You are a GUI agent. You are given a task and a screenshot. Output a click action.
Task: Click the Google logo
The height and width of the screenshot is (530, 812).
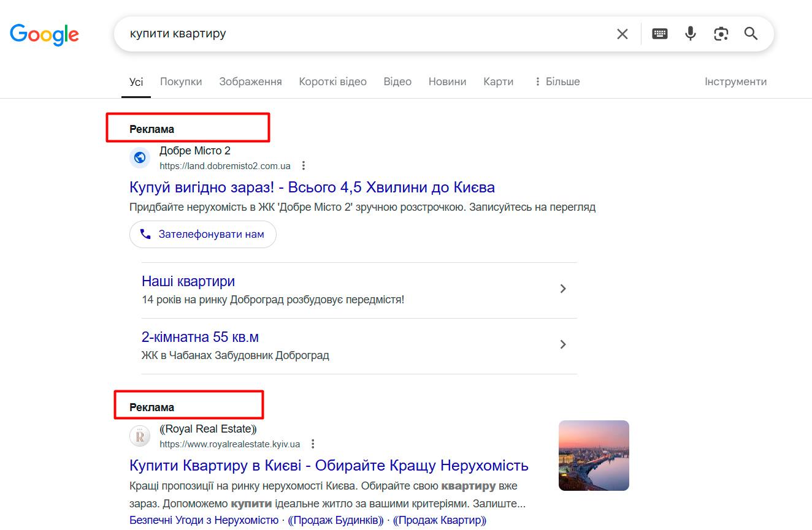[44, 35]
